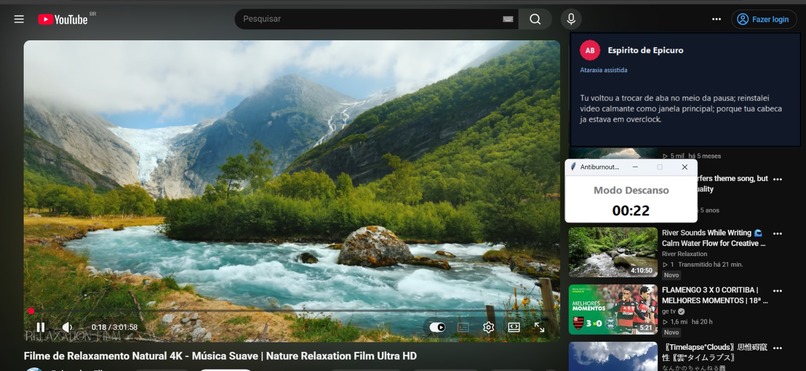Open the Timelapse Clouds video title
The height and width of the screenshot is (371, 806).
714,352
